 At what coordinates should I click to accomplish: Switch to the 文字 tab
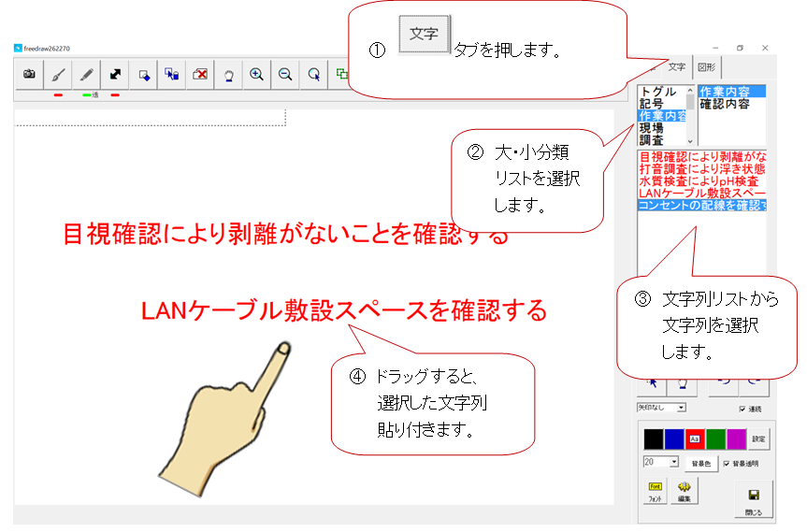[x=677, y=67]
